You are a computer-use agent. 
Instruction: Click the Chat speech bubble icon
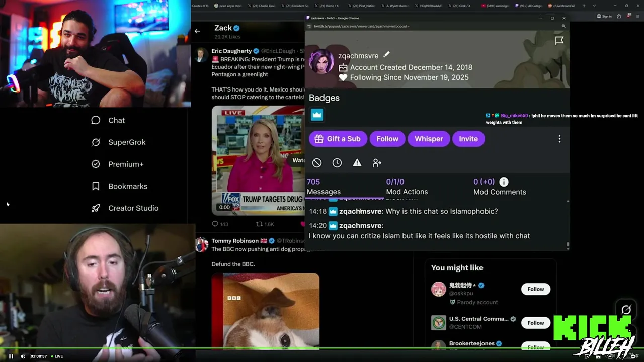pos(96,120)
